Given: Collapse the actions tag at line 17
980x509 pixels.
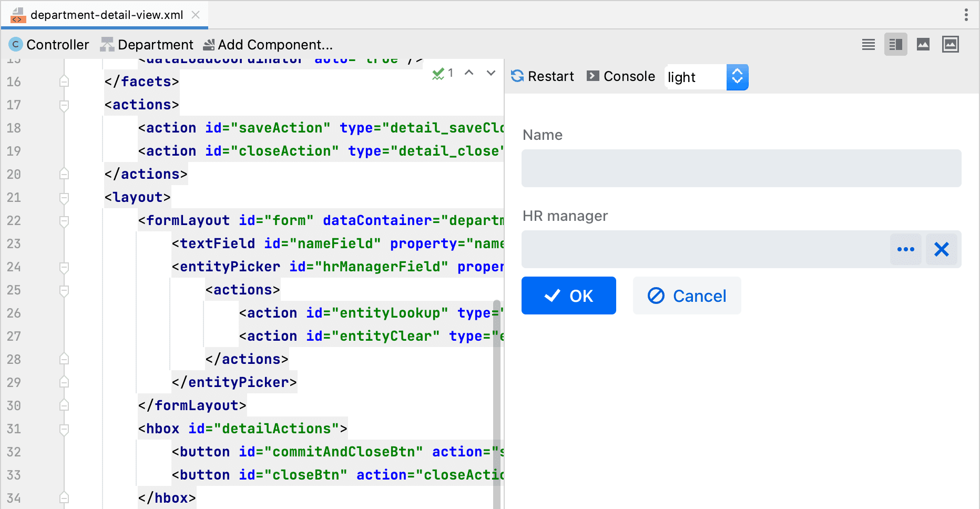Looking at the screenshot, I should (64, 105).
